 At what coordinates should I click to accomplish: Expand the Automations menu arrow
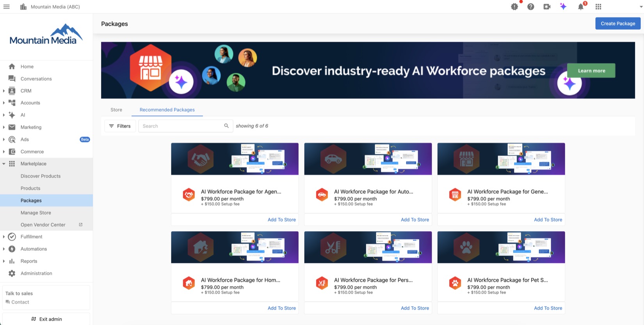click(4, 249)
